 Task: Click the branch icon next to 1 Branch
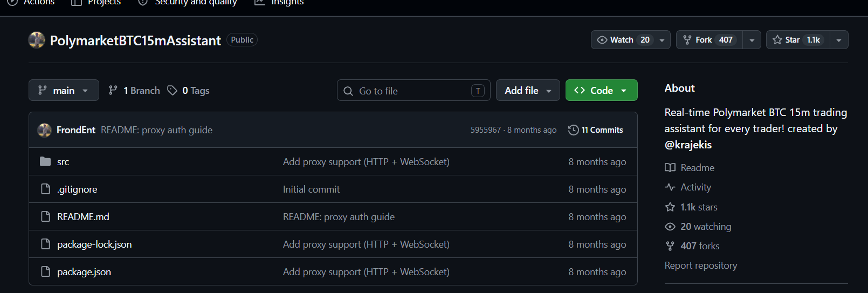pos(113,90)
